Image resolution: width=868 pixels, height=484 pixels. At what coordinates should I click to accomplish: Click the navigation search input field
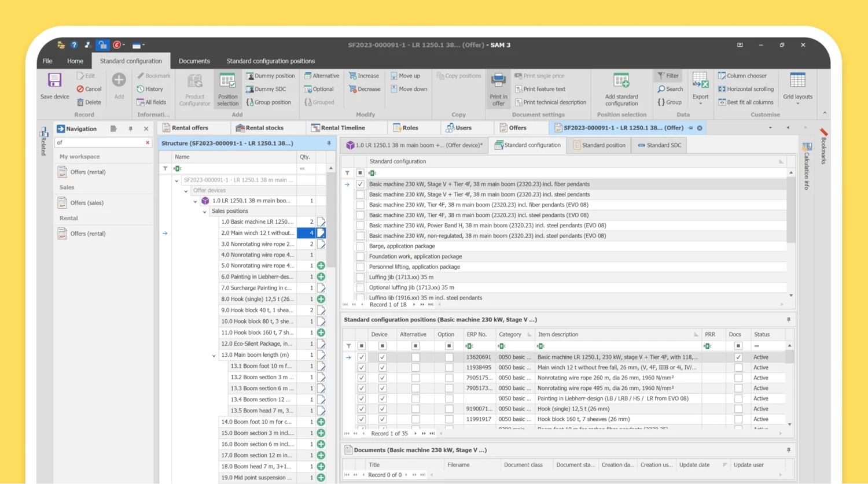pyautogui.click(x=100, y=142)
